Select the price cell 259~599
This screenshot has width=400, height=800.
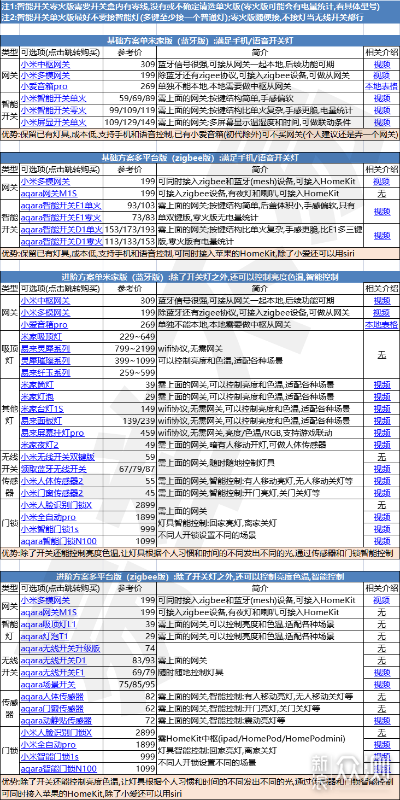(x=130, y=372)
